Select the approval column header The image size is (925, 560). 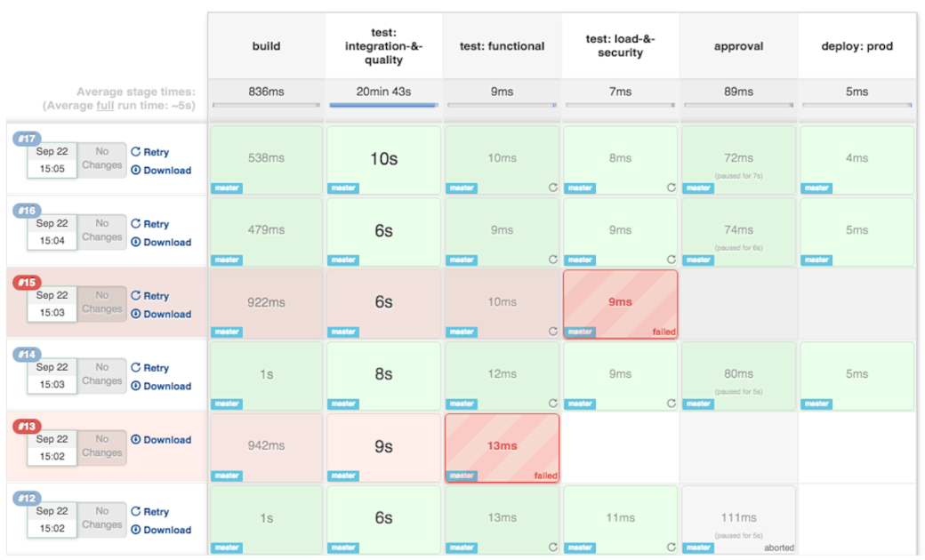pos(738,44)
